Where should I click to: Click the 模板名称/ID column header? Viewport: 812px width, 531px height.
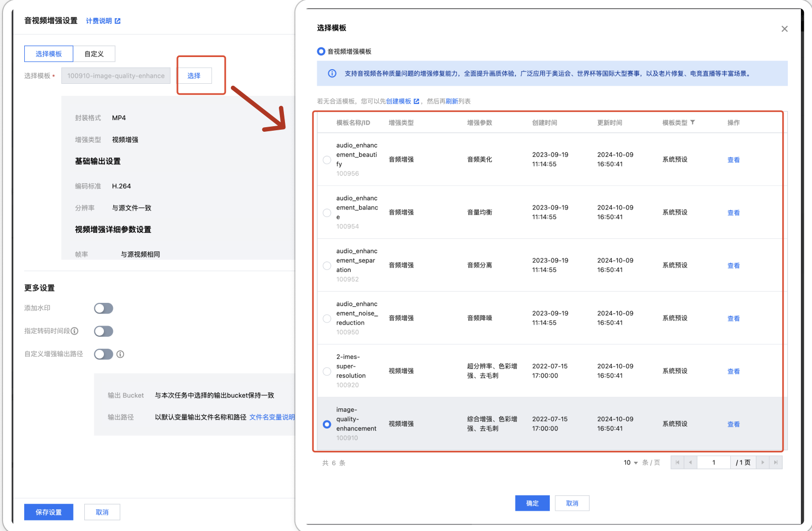pos(353,123)
